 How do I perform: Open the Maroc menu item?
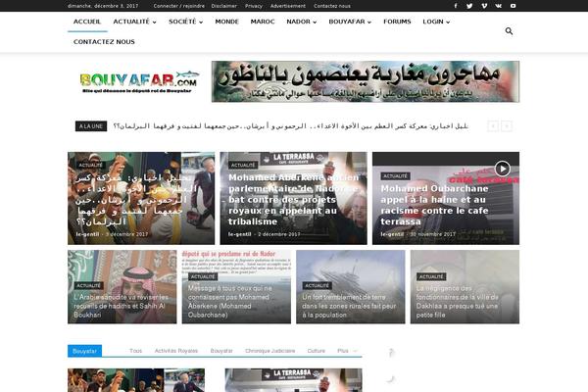263,22
